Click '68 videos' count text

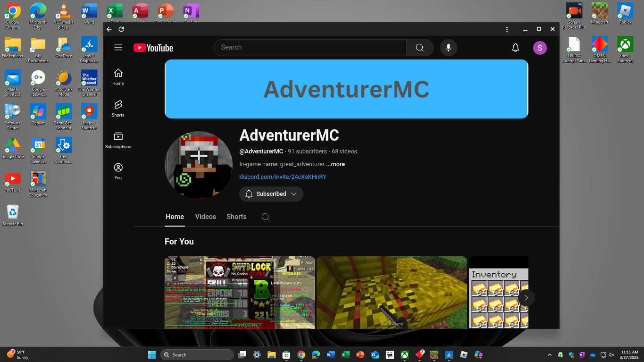(344, 152)
